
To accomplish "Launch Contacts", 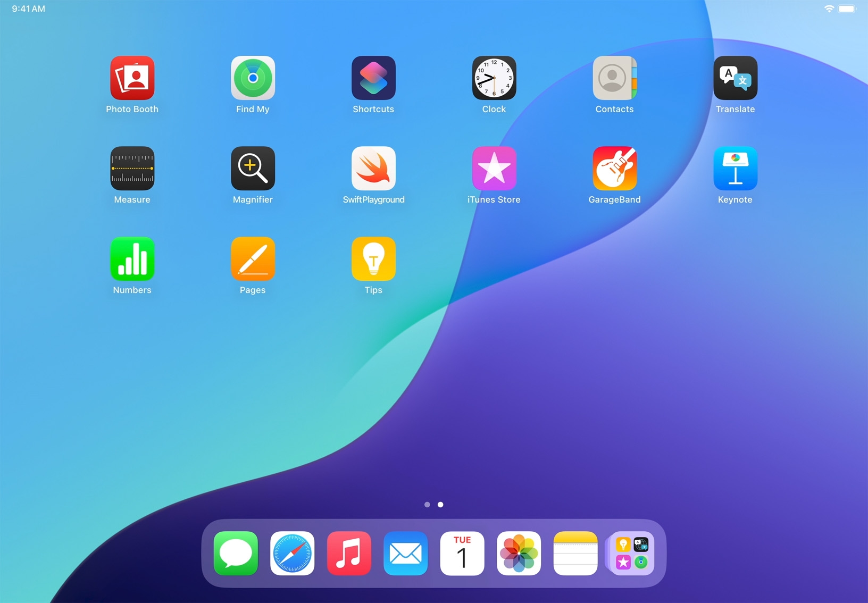I will [x=614, y=78].
